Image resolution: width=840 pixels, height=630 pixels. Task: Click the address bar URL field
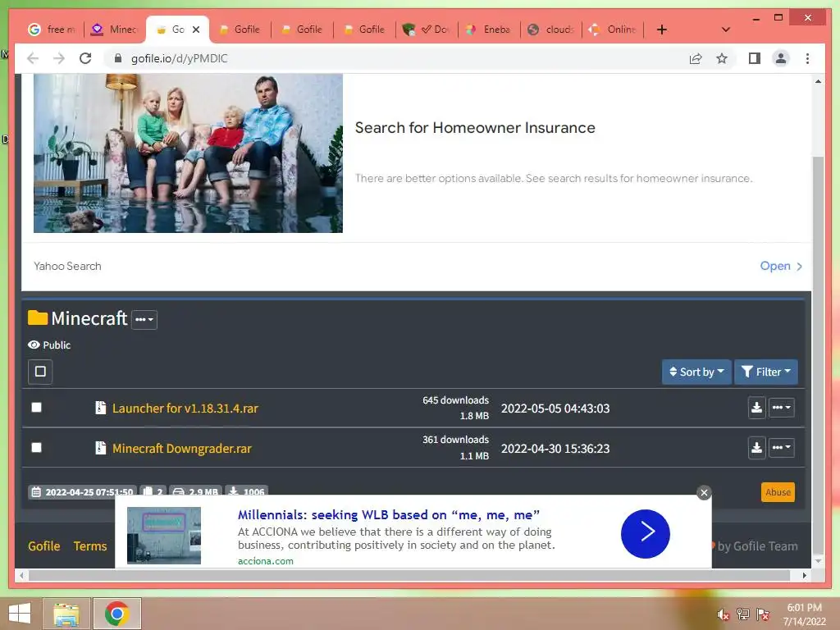(x=395, y=58)
